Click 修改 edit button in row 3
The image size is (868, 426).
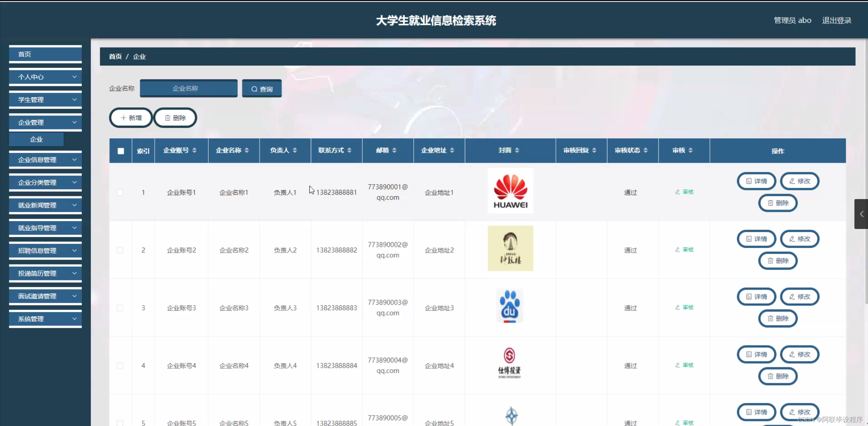pos(799,297)
